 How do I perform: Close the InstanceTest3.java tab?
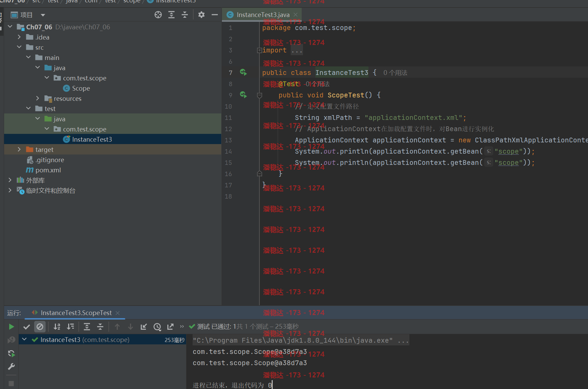point(296,15)
